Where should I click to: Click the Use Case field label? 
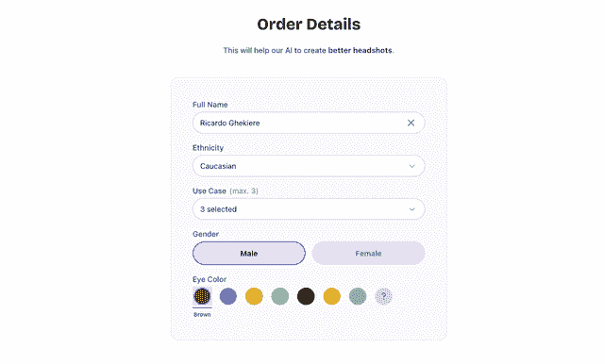pos(210,190)
